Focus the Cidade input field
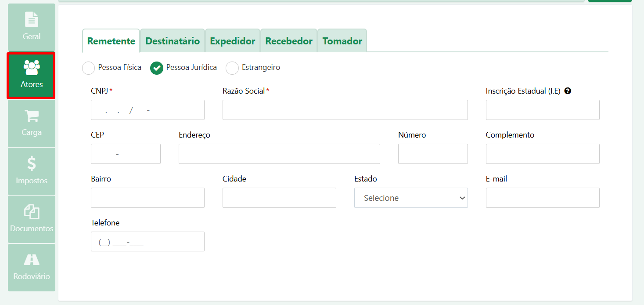This screenshot has width=644, height=305. (279, 198)
